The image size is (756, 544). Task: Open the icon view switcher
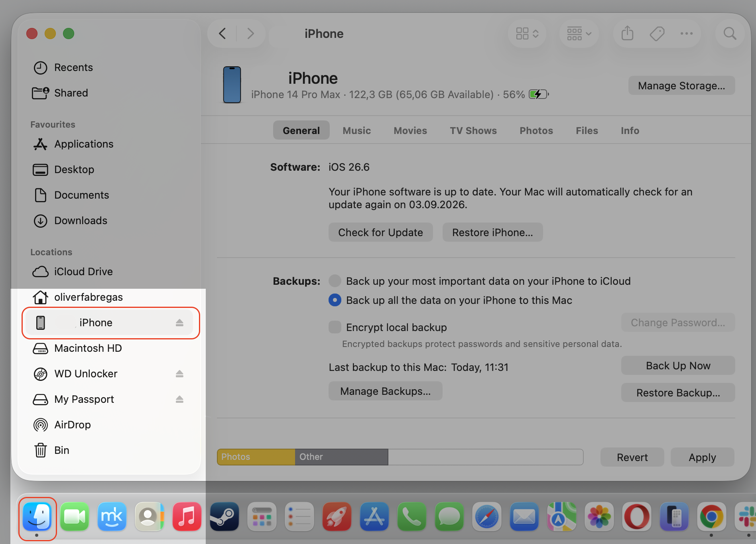click(527, 34)
